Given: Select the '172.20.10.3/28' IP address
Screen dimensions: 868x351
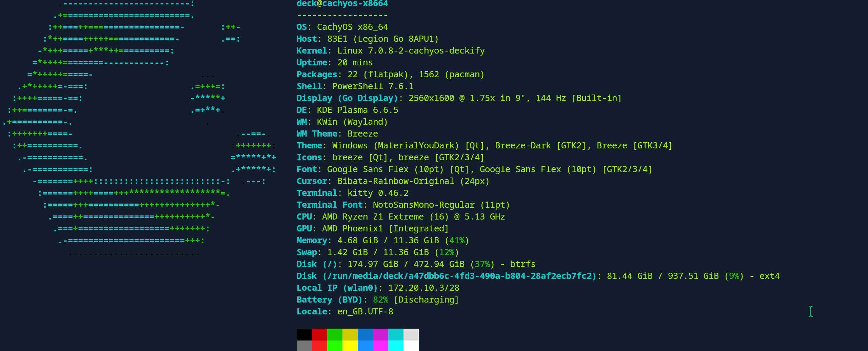Looking at the screenshot, I should [423, 288].
